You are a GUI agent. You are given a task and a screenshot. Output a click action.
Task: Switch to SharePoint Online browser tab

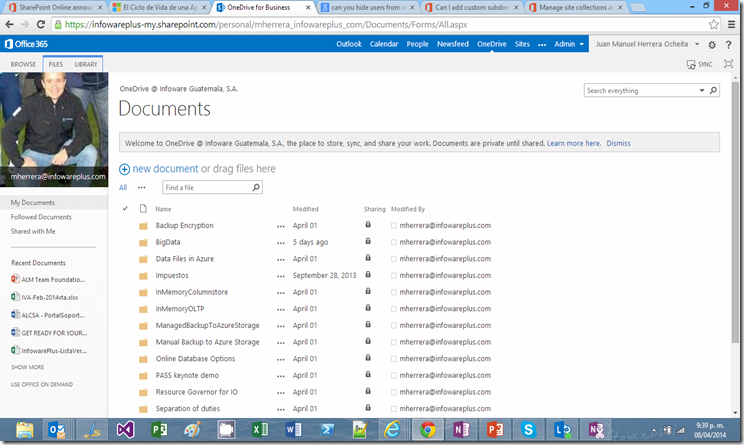[56, 7]
